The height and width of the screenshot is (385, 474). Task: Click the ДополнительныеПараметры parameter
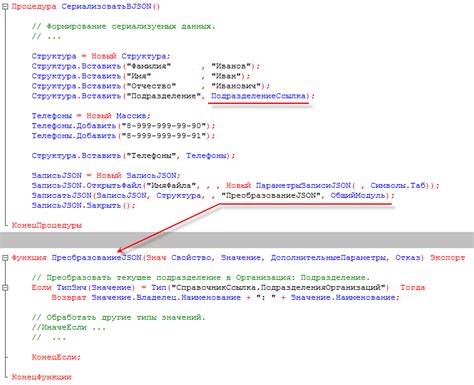pos(328,258)
